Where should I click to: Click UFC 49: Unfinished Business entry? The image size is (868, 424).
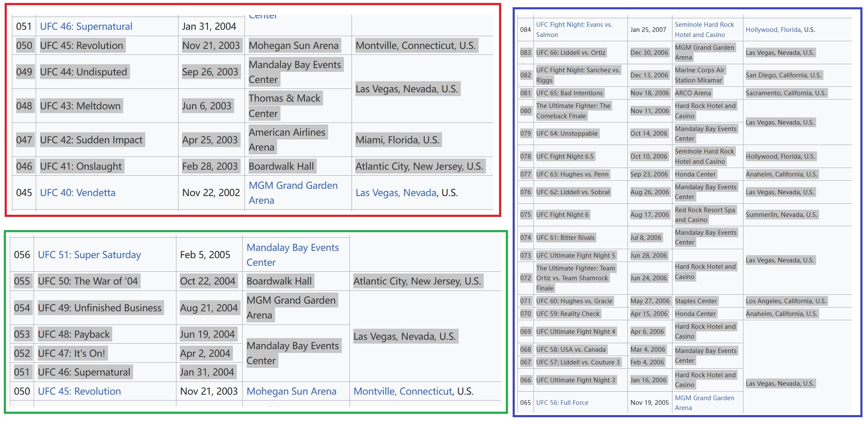click(x=99, y=308)
